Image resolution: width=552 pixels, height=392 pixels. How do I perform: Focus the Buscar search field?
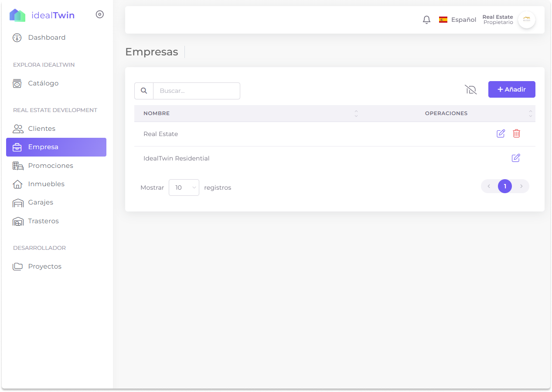196,91
